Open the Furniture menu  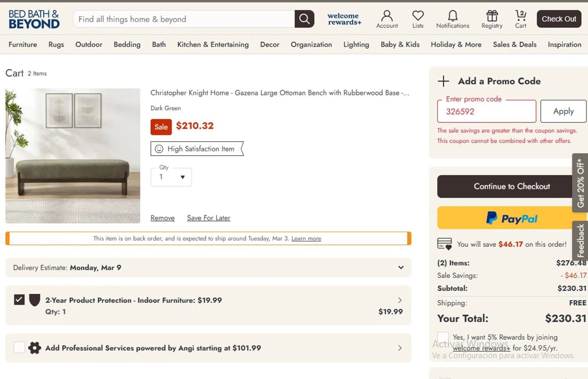coord(23,45)
